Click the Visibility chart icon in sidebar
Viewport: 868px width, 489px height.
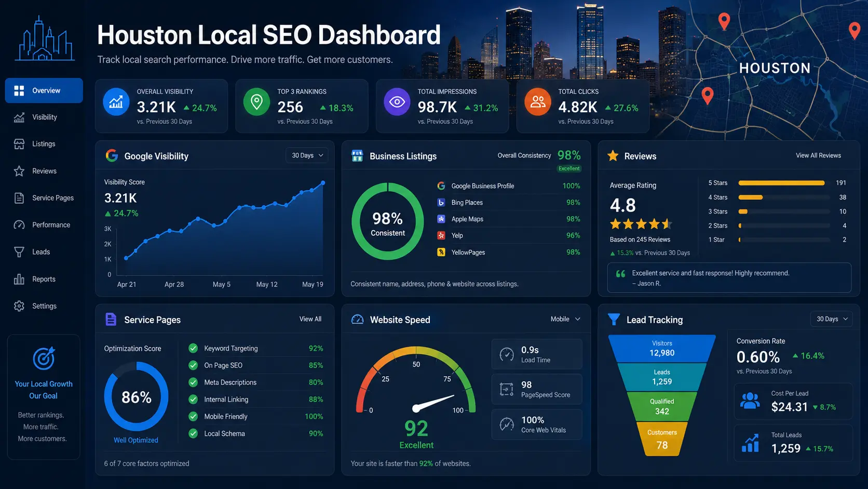click(19, 117)
